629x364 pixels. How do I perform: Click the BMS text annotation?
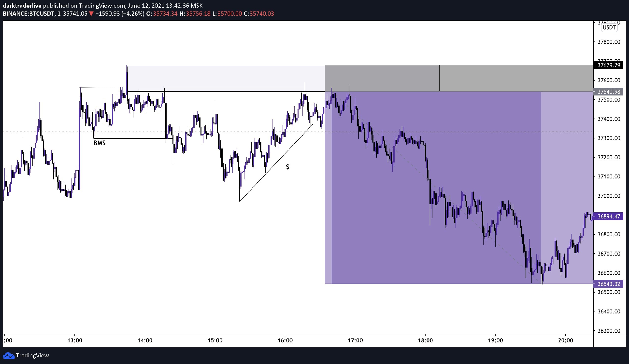point(99,143)
